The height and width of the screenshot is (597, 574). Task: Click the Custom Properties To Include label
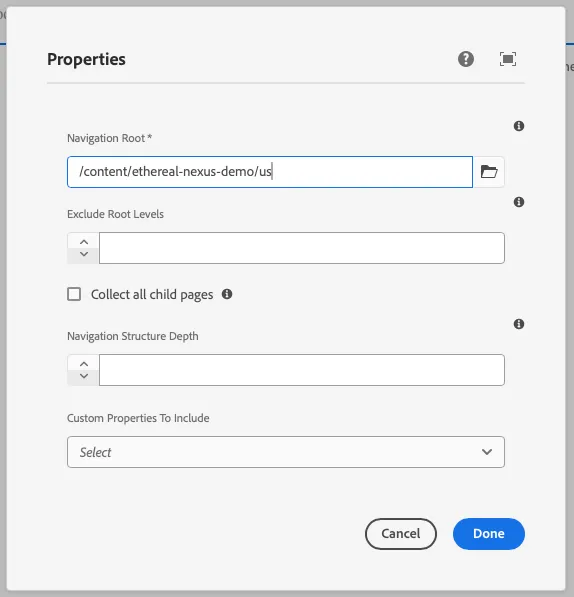tap(138, 418)
